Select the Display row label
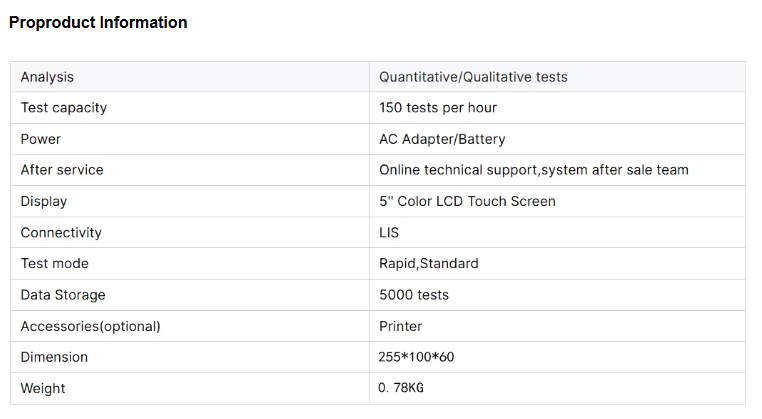The width and height of the screenshot is (762, 419). tap(44, 201)
